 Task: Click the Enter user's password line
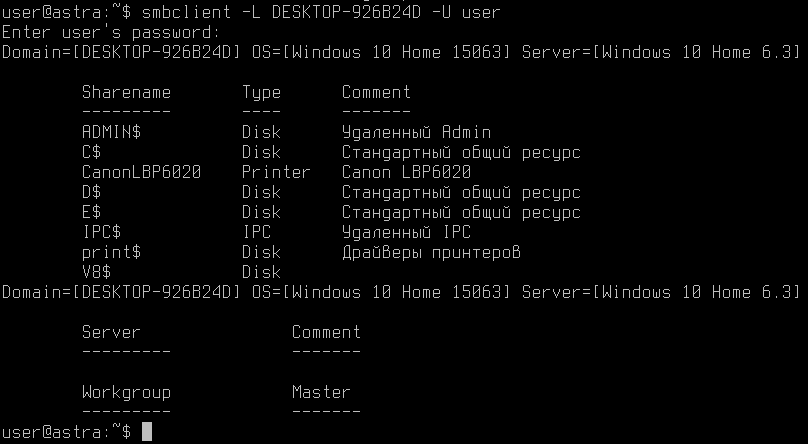(x=111, y=32)
